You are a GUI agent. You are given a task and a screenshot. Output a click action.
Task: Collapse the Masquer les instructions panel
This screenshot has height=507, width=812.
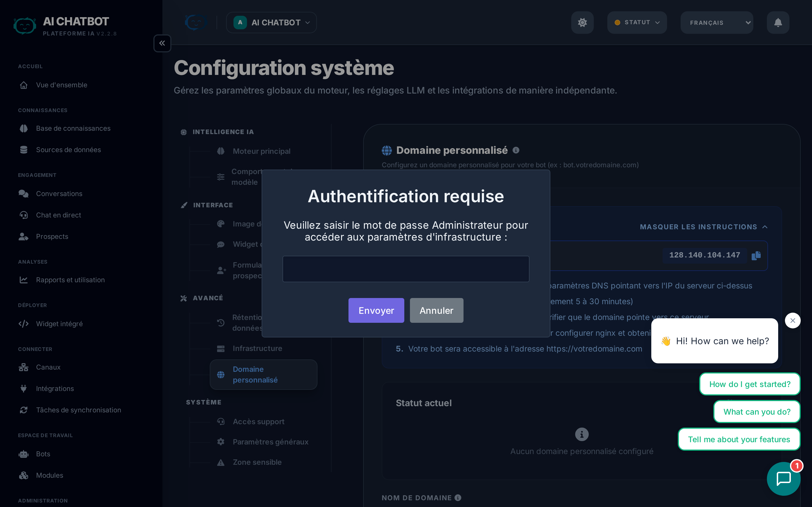click(x=704, y=227)
